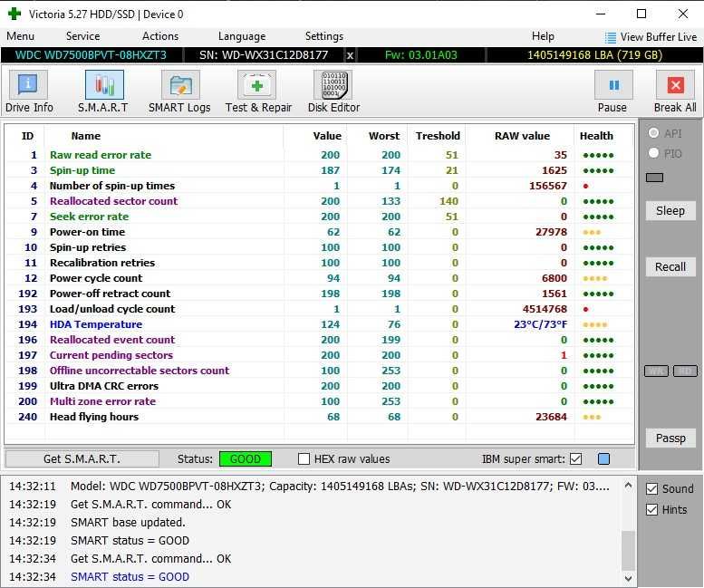Click the Health column header
This screenshot has height=588, width=704.
[x=596, y=136]
